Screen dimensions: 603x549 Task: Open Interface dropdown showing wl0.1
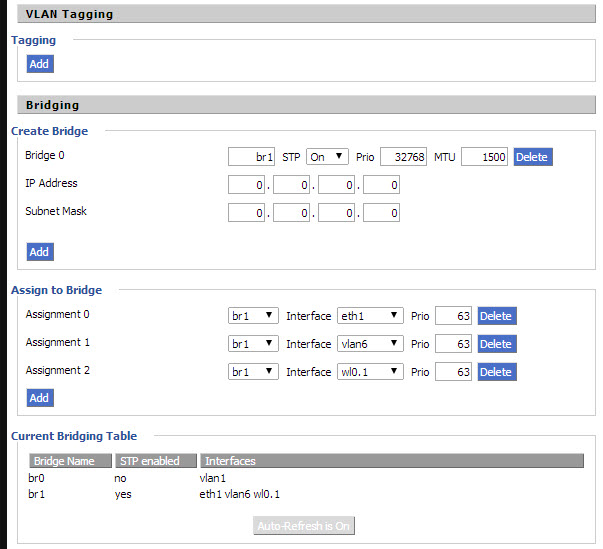[x=370, y=372]
